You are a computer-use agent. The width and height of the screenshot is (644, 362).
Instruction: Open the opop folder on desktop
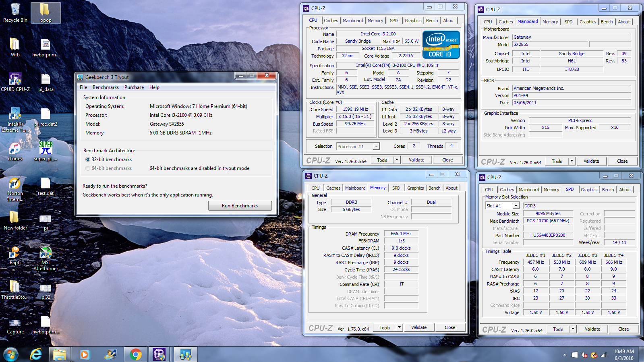coord(46,13)
